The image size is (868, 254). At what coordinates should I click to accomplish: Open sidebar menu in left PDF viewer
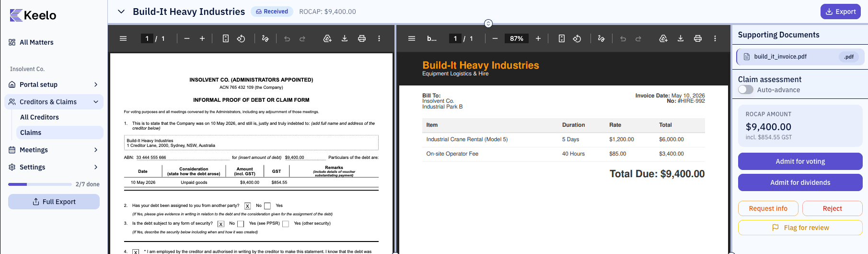(x=123, y=38)
